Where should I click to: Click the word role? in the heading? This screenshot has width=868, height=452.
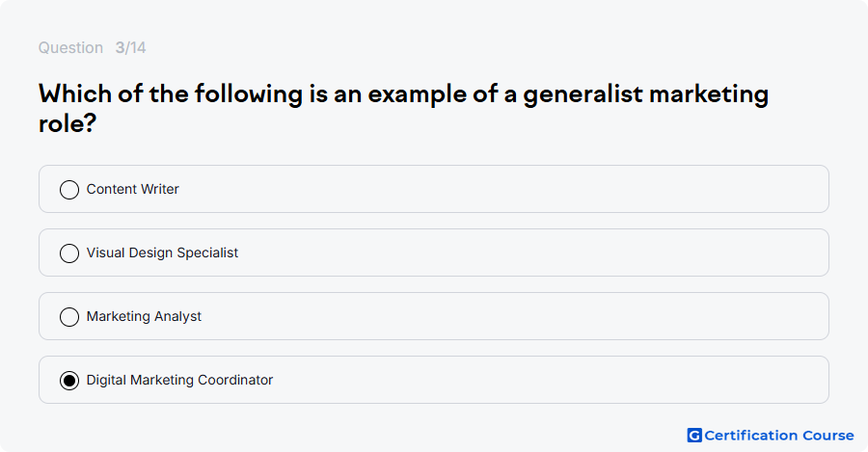pos(68,123)
